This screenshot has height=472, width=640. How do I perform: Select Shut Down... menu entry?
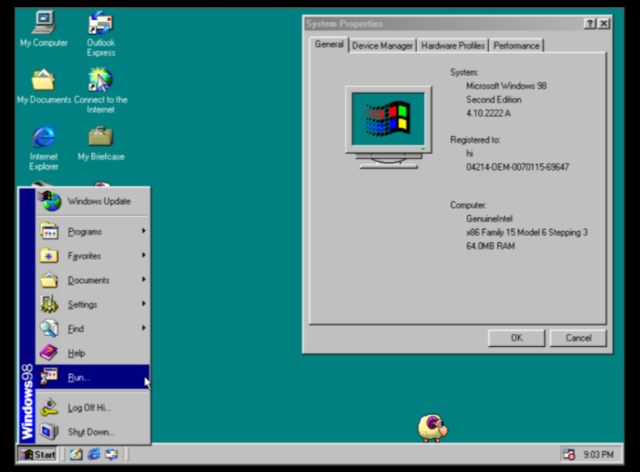point(93,432)
